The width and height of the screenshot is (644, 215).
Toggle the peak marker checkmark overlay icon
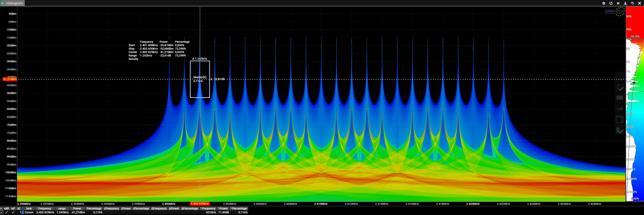point(620,87)
